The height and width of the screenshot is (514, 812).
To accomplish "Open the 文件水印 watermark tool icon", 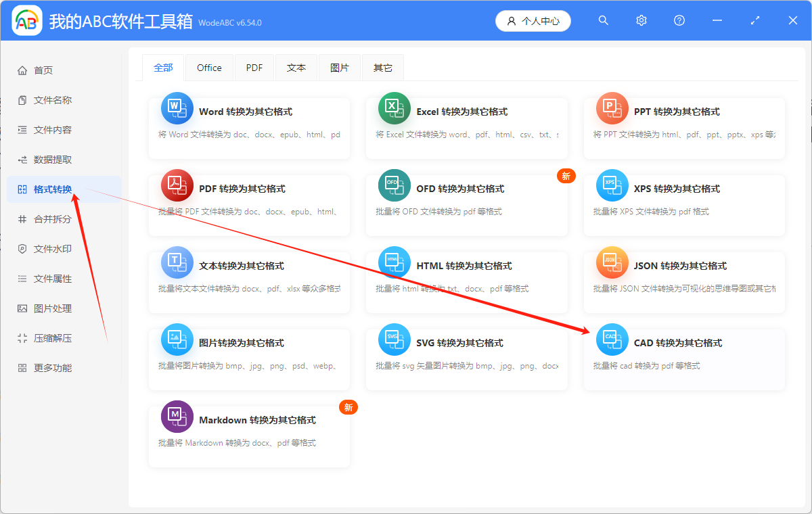I will click(23, 248).
